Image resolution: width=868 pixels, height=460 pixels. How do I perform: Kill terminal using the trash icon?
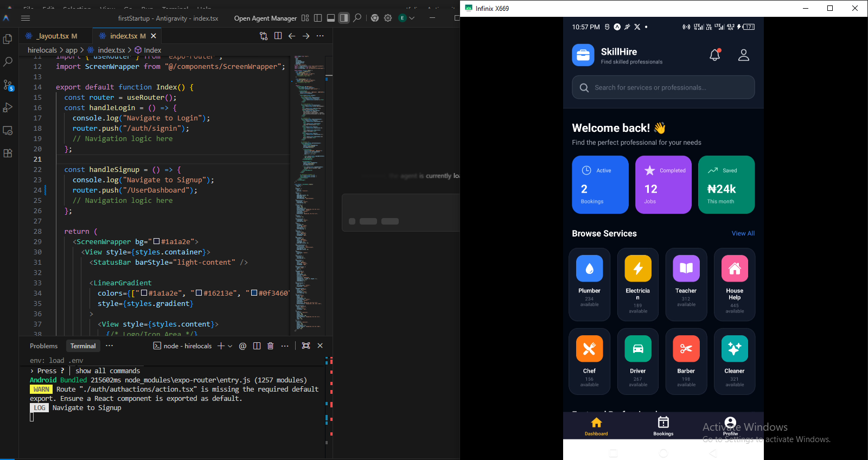270,346
